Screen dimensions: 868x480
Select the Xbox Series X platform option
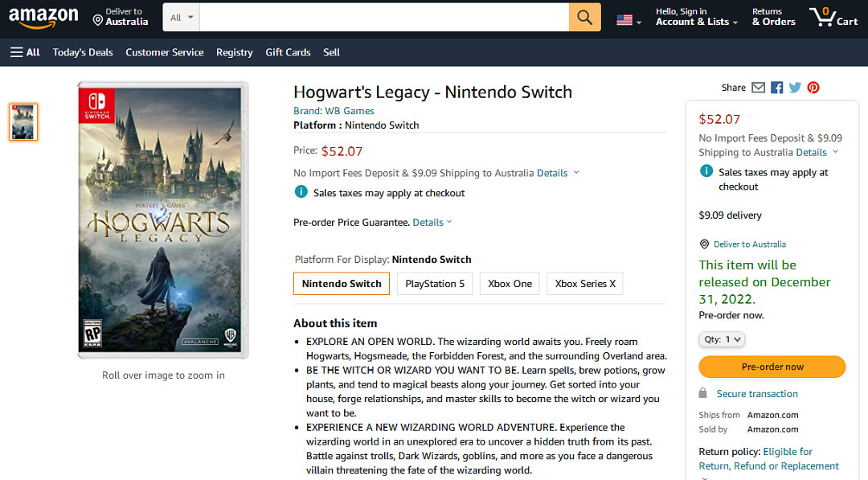(585, 284)
